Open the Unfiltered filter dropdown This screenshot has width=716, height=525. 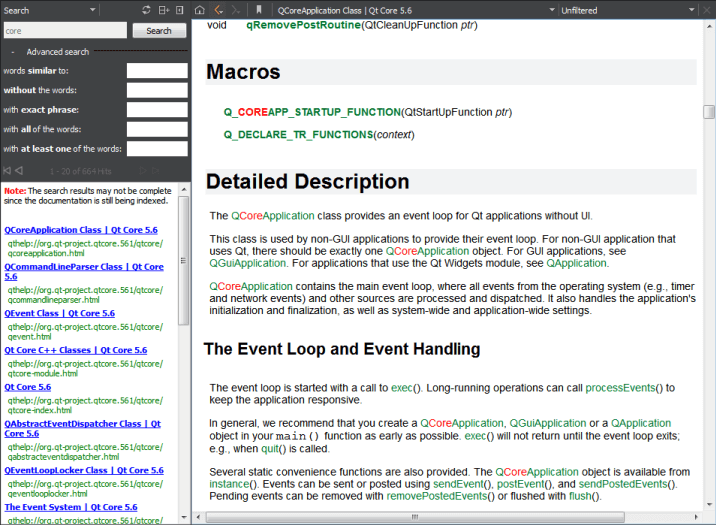coord(627,10)
